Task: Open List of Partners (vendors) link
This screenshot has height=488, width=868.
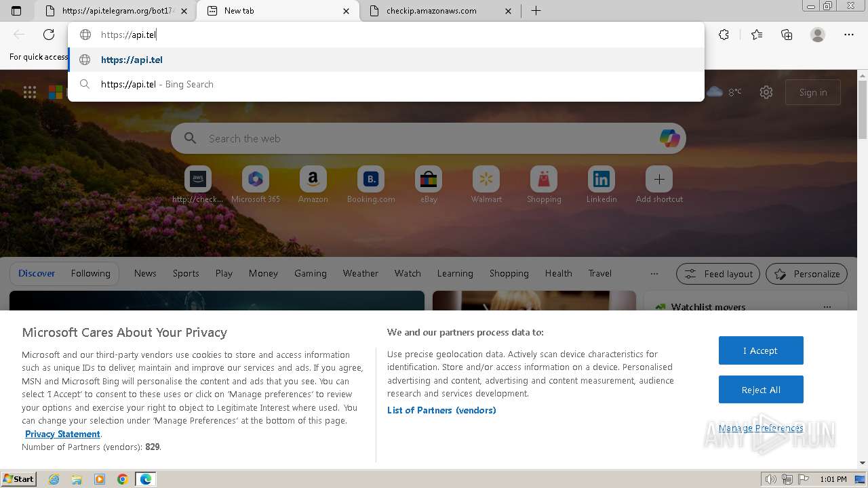Action: tap(441, 410)
